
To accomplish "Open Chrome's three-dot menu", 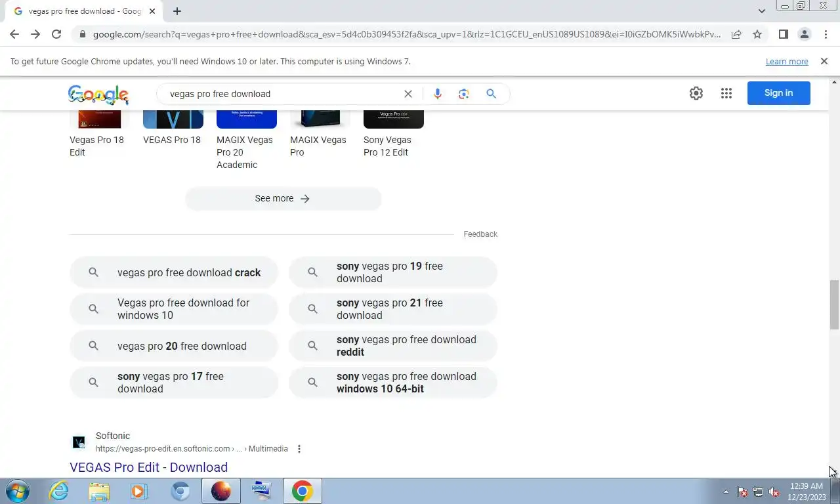I will coord(826,34).
